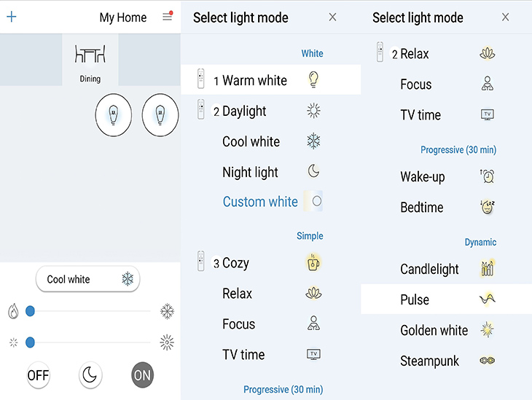Click the Pulse wave icon
This screenshot has height=400, width=532.
[488, 299]
